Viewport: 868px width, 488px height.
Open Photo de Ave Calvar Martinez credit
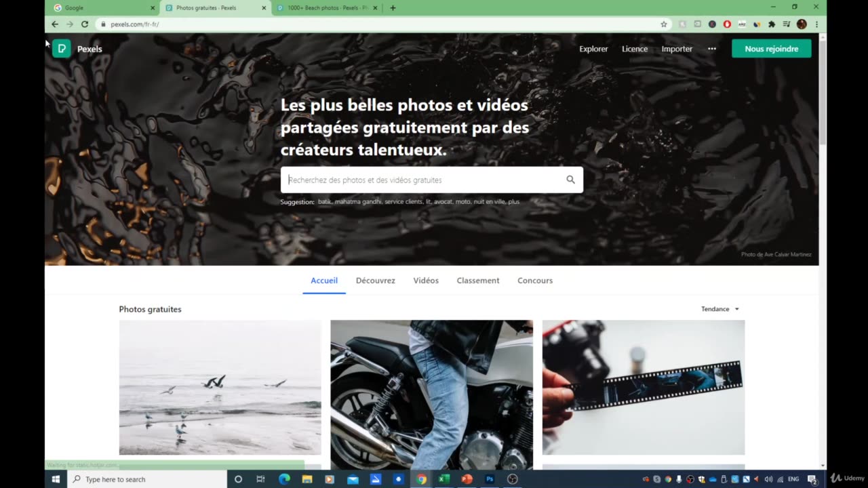coord(776,255)
